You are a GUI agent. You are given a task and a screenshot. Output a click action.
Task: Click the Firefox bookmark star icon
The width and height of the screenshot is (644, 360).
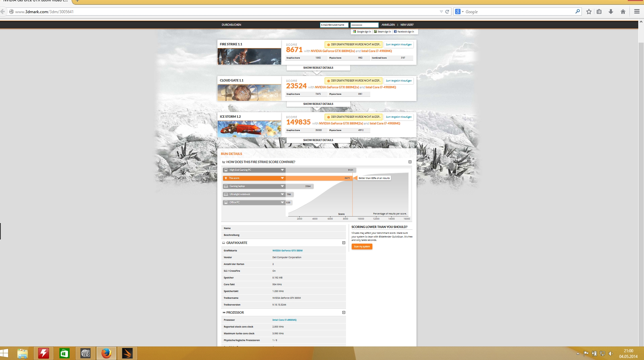pos(589,12)
